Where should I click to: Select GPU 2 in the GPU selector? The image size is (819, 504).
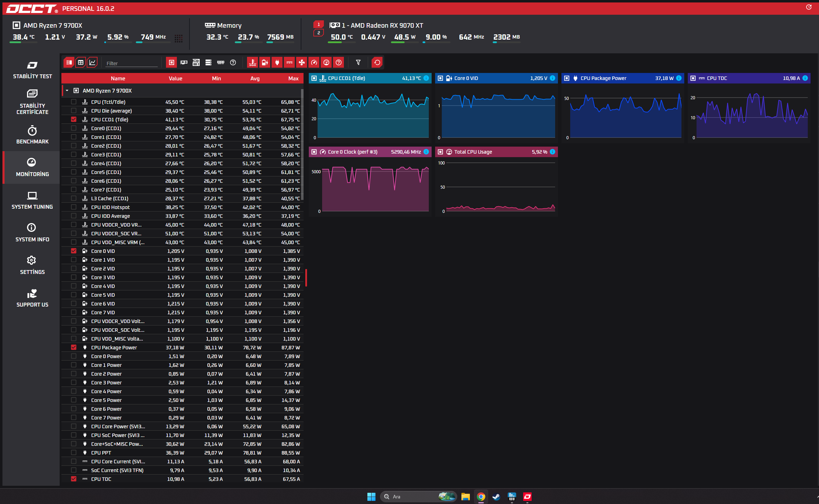click(319, 33)
